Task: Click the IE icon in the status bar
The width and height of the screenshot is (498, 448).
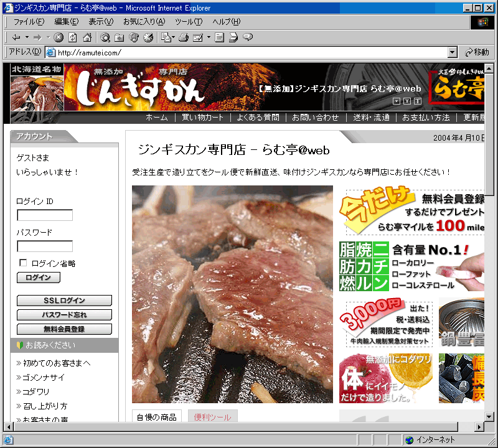Action: pyautogui.click(x=8, y=440)
